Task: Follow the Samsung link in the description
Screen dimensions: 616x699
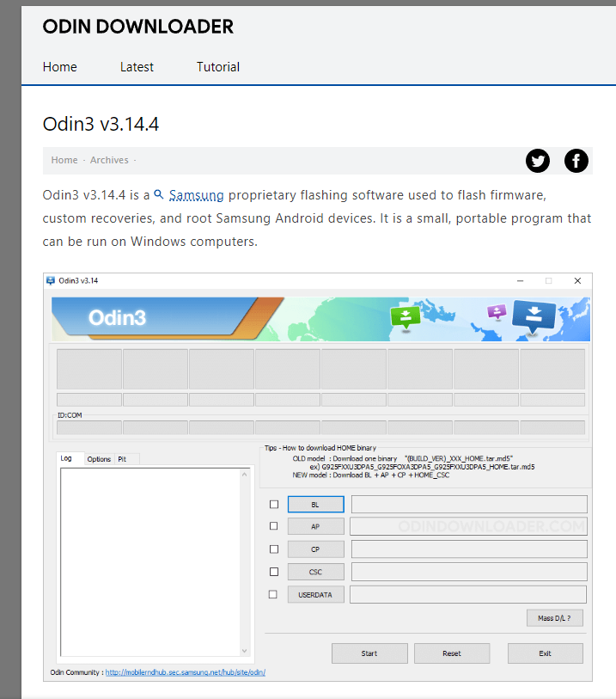Action: [x=197, y=195]
